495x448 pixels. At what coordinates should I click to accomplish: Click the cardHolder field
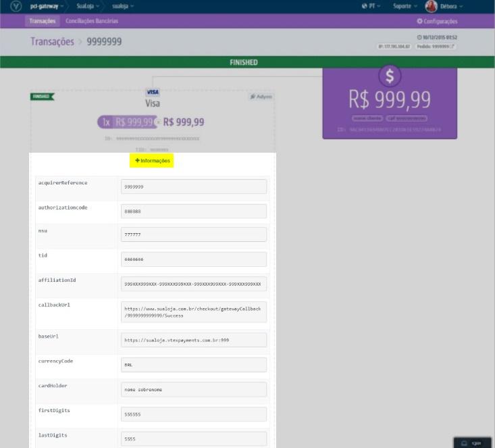(194, 389)
